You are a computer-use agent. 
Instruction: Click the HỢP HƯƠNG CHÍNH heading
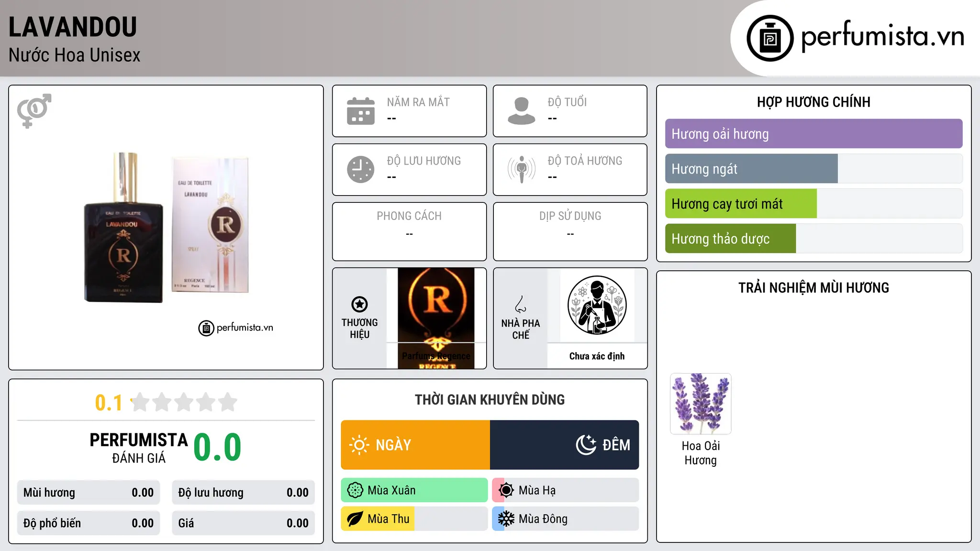[x=813, y=102]
